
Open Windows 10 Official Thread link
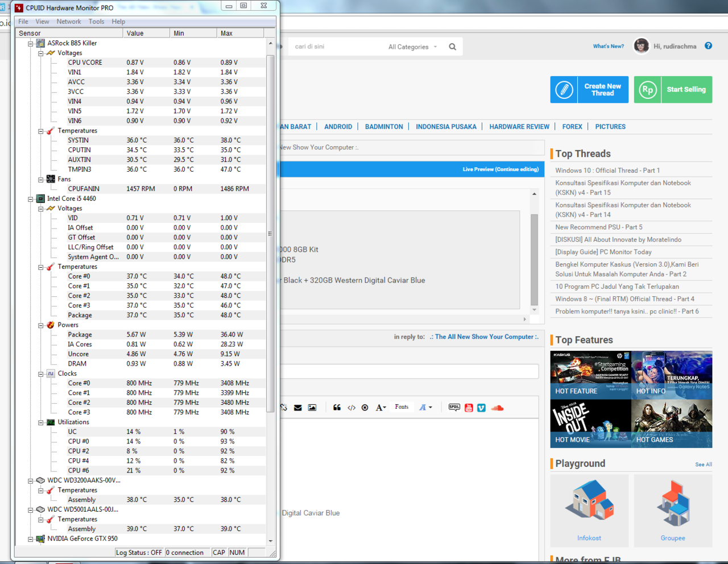pyautogui.click(x=607, y=171)
